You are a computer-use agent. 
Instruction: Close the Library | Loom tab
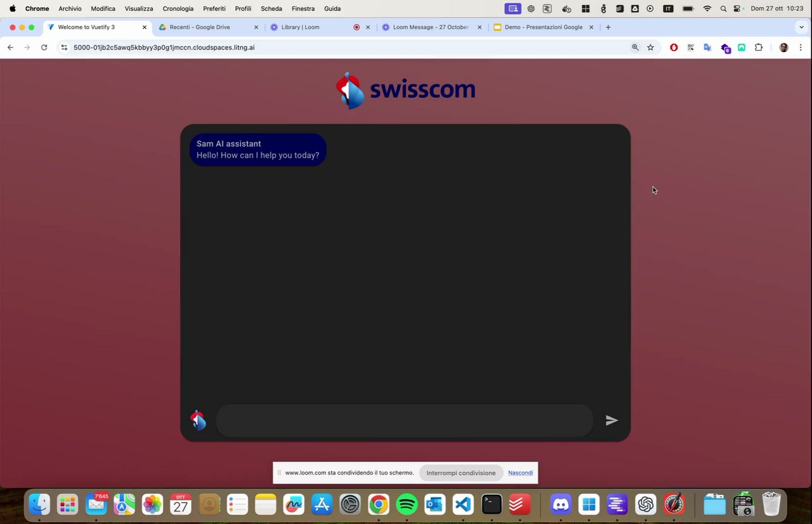click(368, 27)
